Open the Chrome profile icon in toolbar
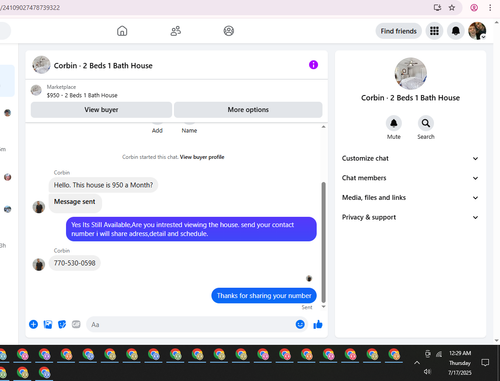 click(474, 7)
